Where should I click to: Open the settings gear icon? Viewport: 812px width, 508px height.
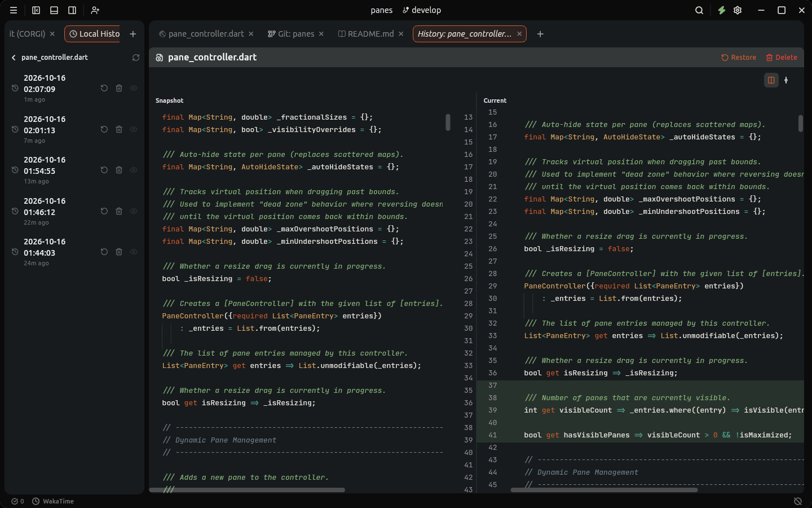(738, 10)
